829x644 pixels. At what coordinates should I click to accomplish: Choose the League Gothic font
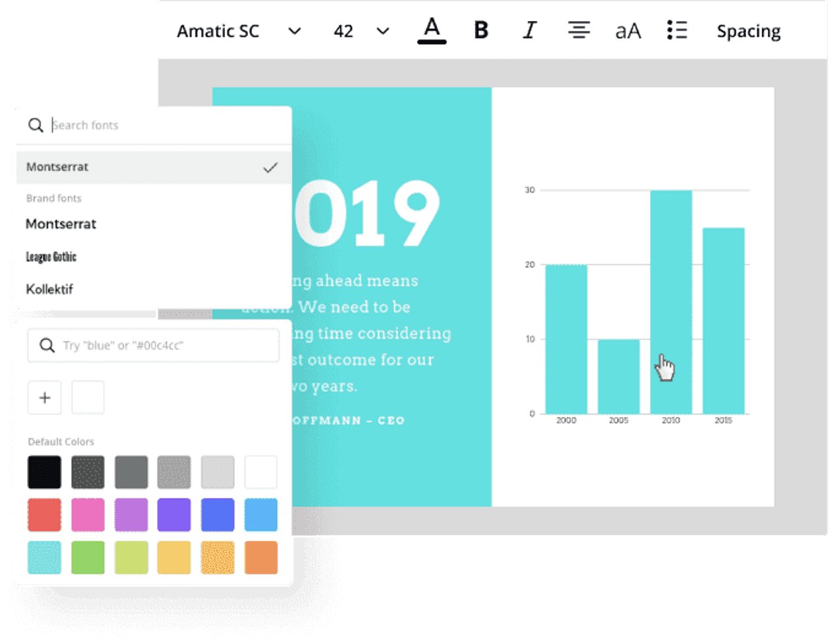(x=51, y=257)
